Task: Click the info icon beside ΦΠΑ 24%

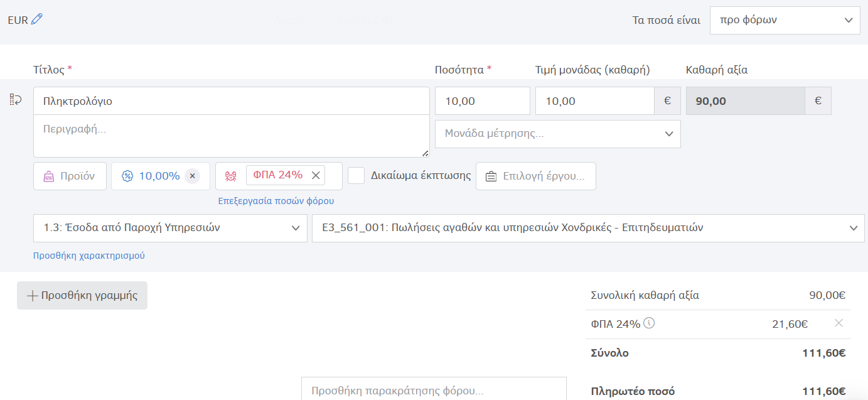Action: tap(650, 323)
